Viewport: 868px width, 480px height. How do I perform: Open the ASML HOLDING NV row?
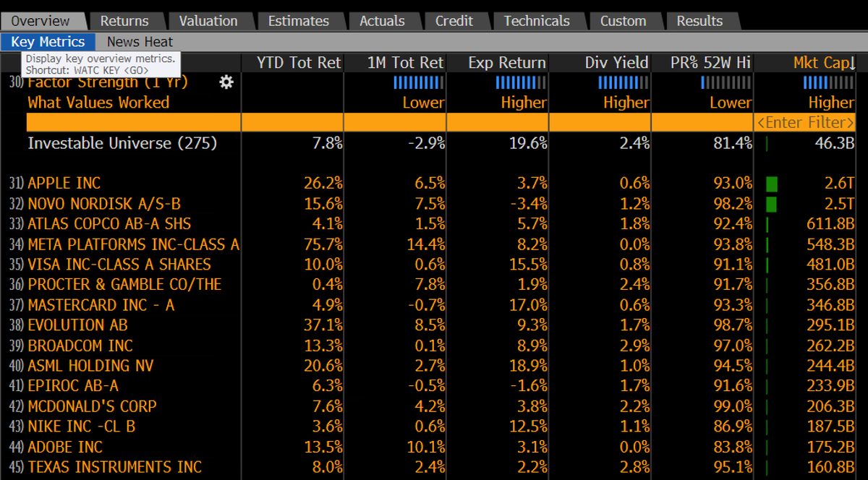coord(90,366)
